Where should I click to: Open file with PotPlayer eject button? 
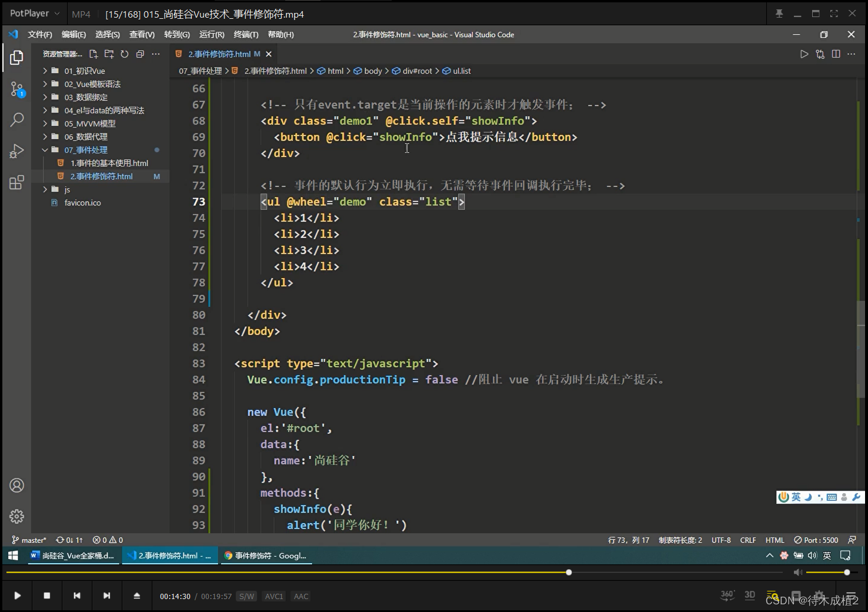pos(136,596)
